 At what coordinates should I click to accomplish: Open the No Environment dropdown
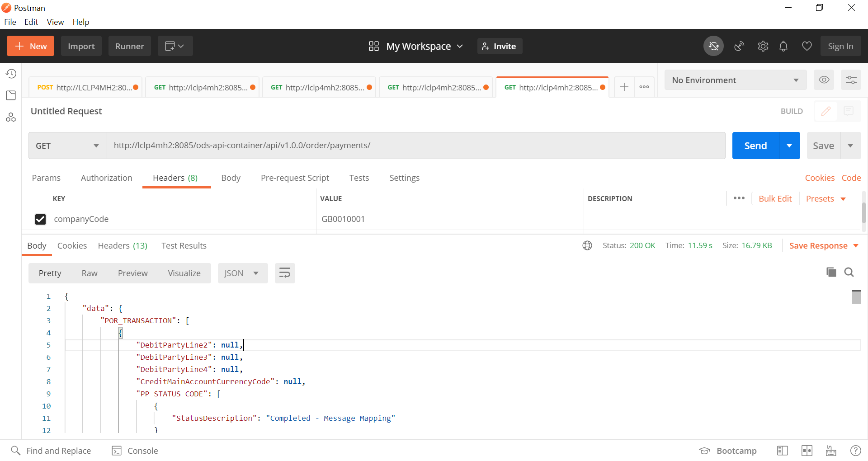735,80
